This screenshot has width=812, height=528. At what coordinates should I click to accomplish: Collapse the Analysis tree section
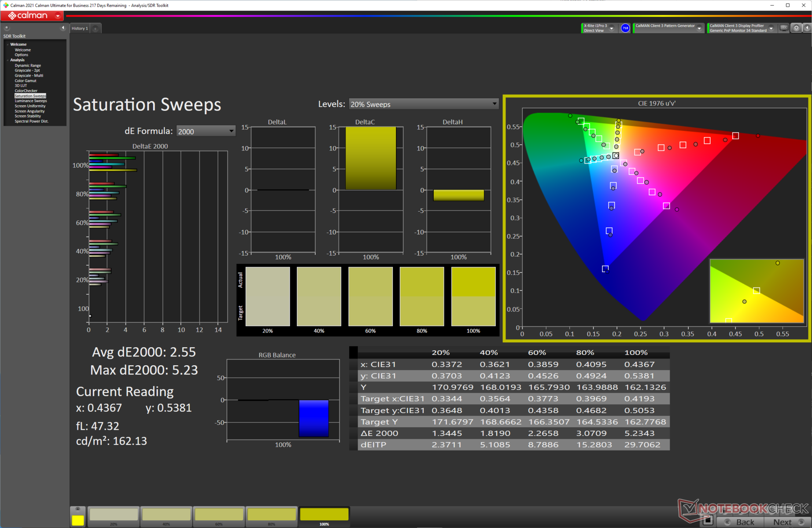tap(8, 60)
